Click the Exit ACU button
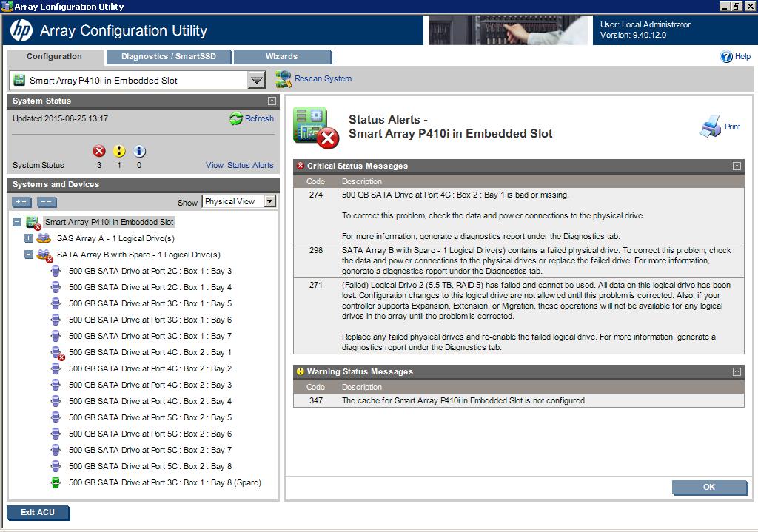This screenshot has width=758, height=532. [x=38, y=512]
